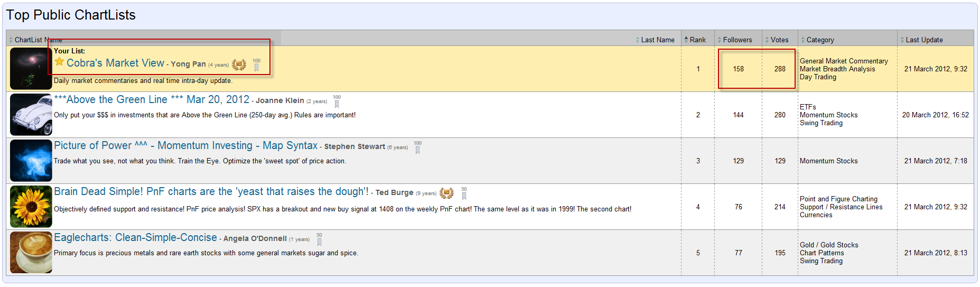Open Brain Dead Simple PnF charts link
Image resolution: width=980 pixels, height=287 pixels.
click(x=211, y=191)
